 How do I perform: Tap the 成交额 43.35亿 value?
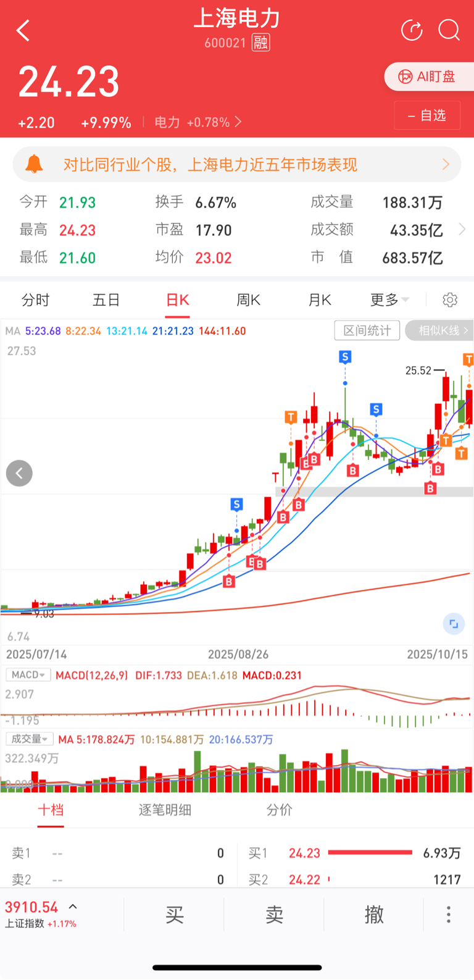(x=417, y=230)
